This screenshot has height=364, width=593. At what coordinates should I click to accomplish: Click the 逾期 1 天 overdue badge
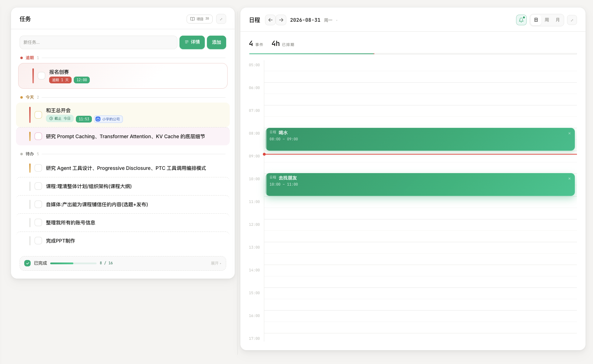click(60, 80)
